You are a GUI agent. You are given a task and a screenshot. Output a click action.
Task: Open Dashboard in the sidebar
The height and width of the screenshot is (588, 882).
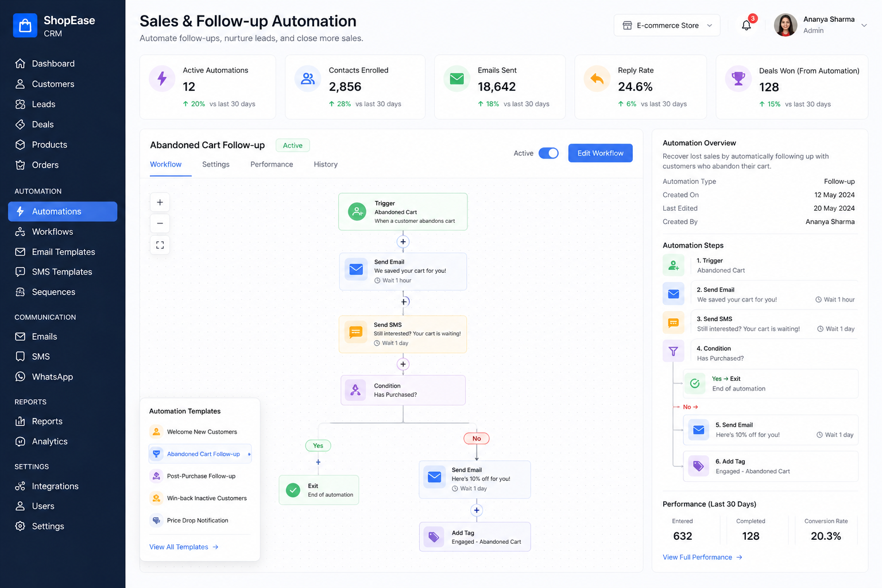tap(63, 64)
